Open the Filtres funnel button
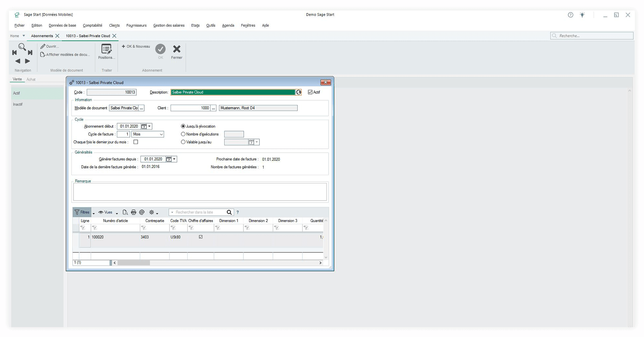 pyautogui.click(x=82, y=212)
